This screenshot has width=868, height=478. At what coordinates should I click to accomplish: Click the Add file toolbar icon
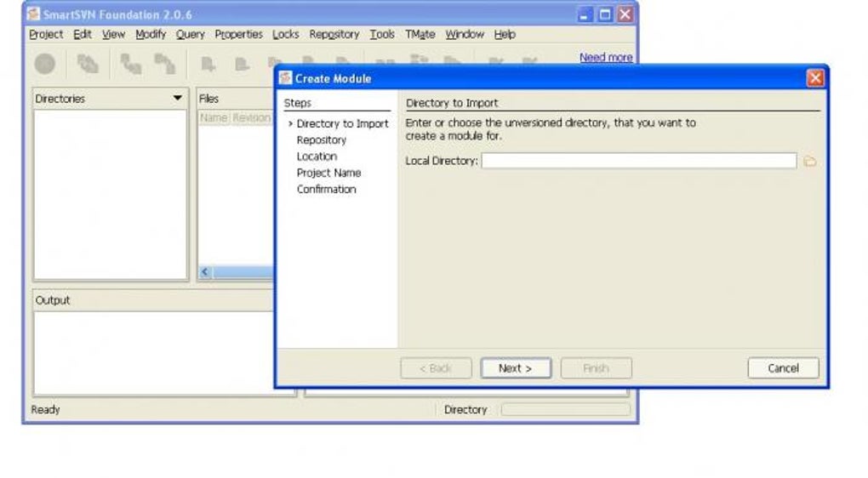click(x=208, y=64)
